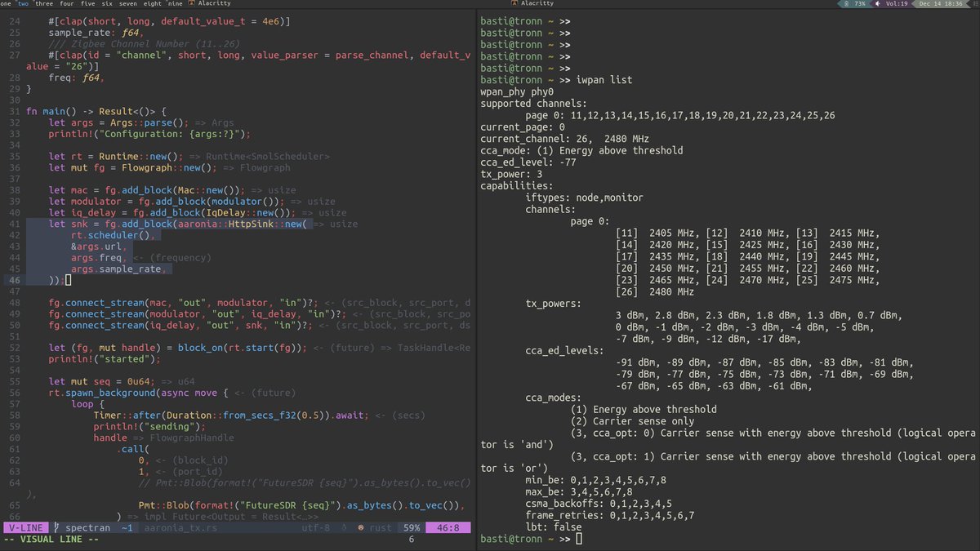
Task: Click the V-LINE mode indicator in statusline
Action: [x=24, y=528]
